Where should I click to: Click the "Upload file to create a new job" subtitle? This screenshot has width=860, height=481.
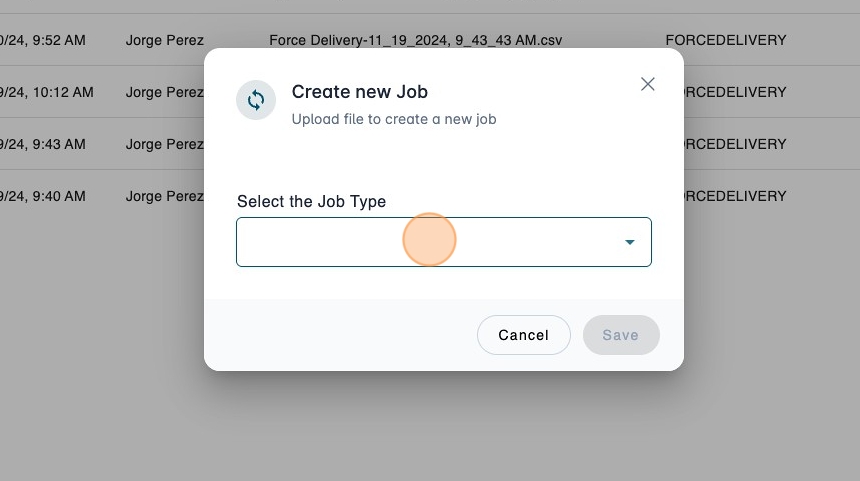click(x=393, y=119)
